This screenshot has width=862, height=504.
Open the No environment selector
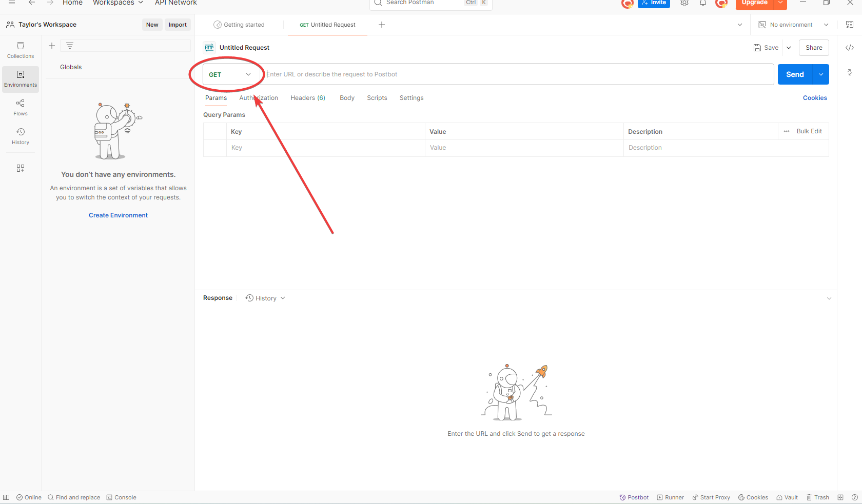[x=793, y=25]
